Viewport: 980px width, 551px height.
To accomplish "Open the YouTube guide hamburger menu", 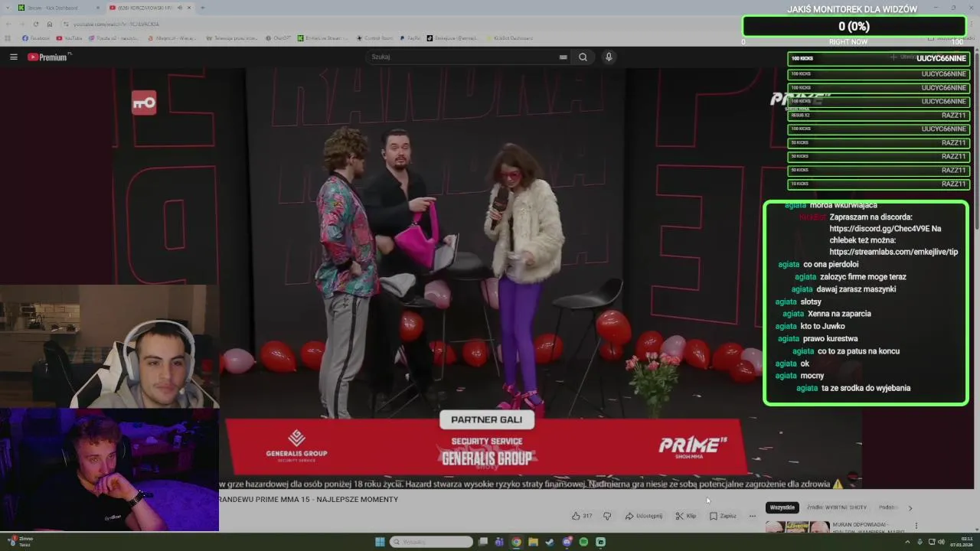I will pyautogui.click(x=13, y=57).
